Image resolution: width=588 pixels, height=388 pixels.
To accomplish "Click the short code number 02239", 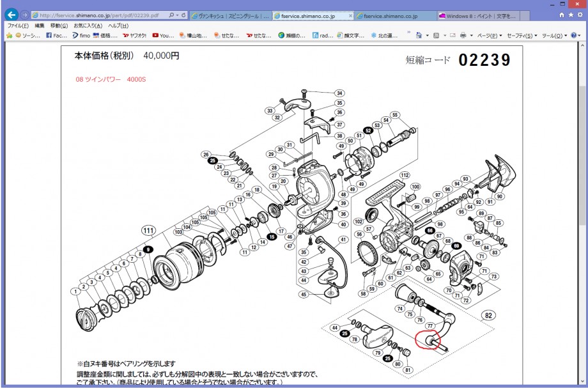I will pos(484,60).
